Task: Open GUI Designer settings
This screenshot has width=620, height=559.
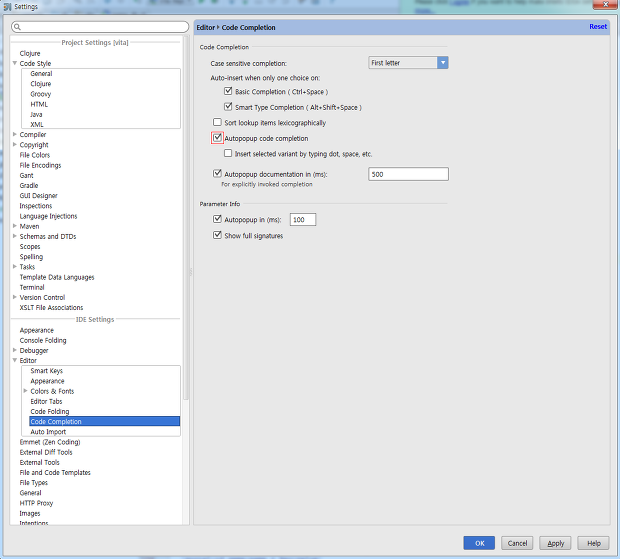Action: [38, 196]
